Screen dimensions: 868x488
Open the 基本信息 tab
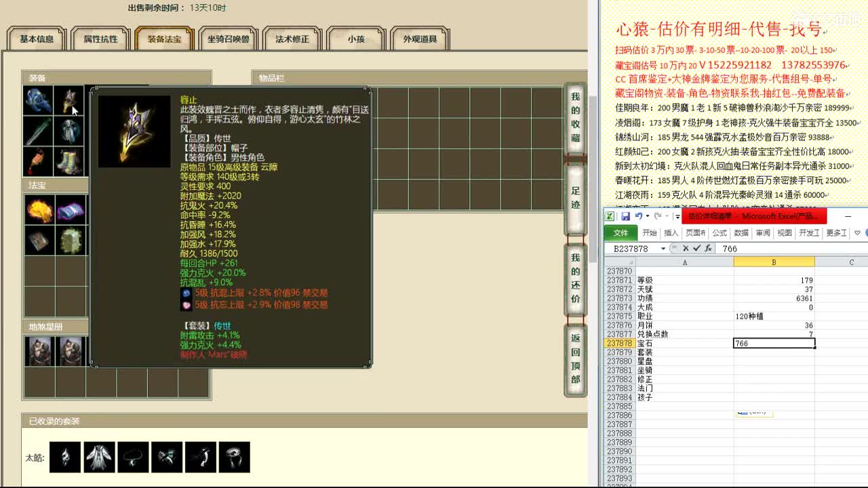pos(37,39)
